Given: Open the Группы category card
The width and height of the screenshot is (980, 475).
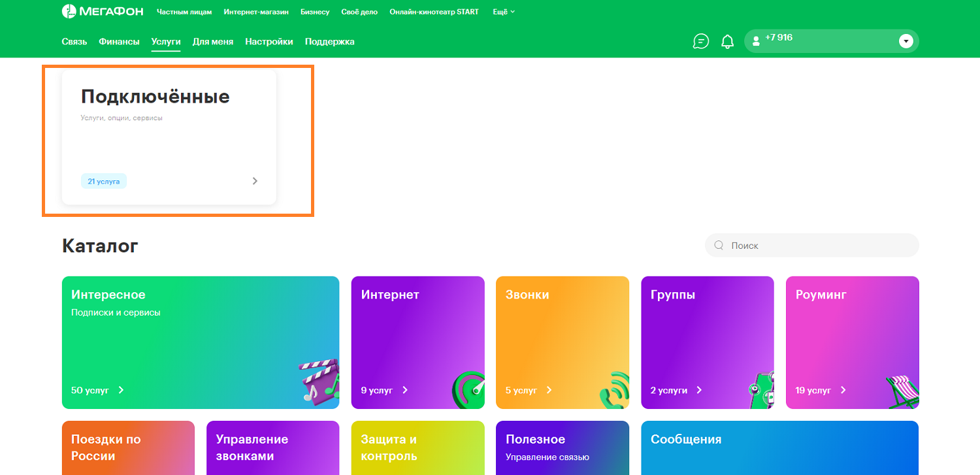Looking at the screenshot, I should pyautogui.click(x=708, y=342).
